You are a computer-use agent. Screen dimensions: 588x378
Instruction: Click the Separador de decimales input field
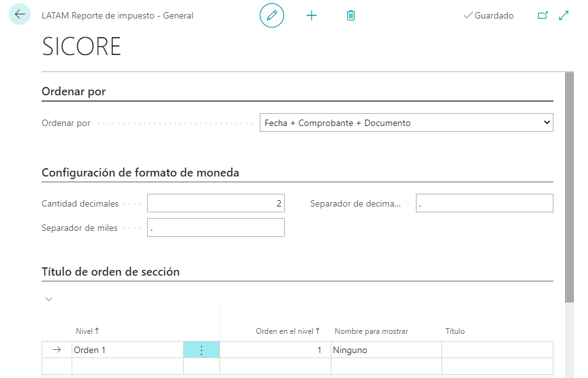(x=484, y=203)
